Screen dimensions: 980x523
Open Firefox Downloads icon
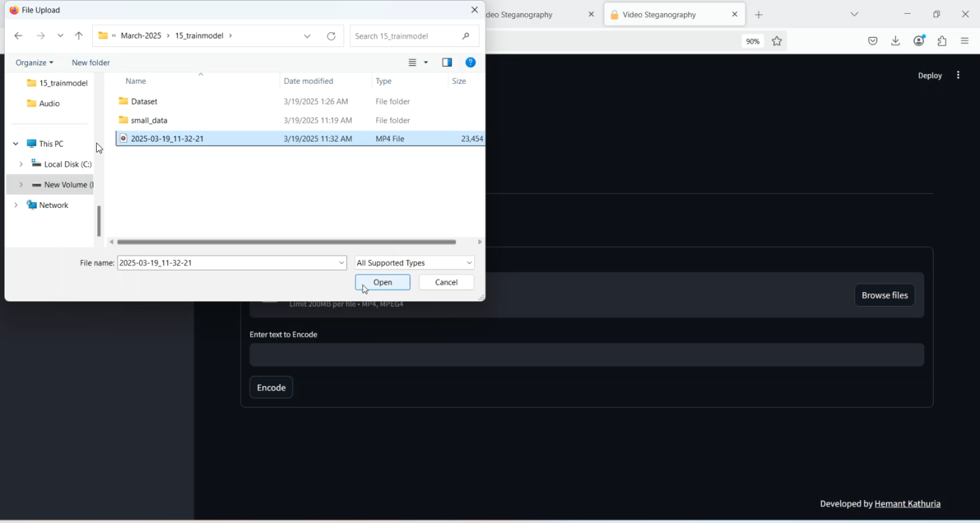pyautogui.click(x=896, y=41)
